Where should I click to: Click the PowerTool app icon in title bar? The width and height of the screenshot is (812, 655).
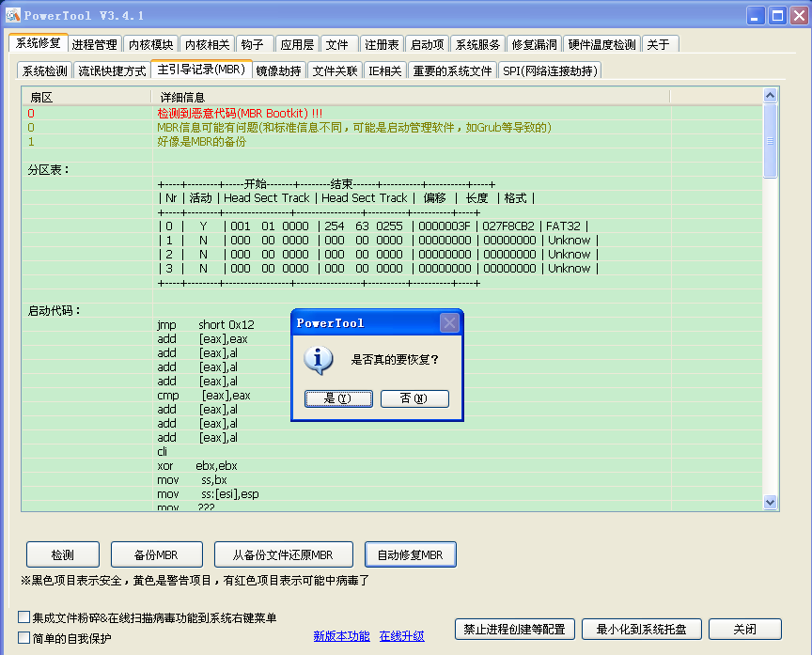click(13, 15)
